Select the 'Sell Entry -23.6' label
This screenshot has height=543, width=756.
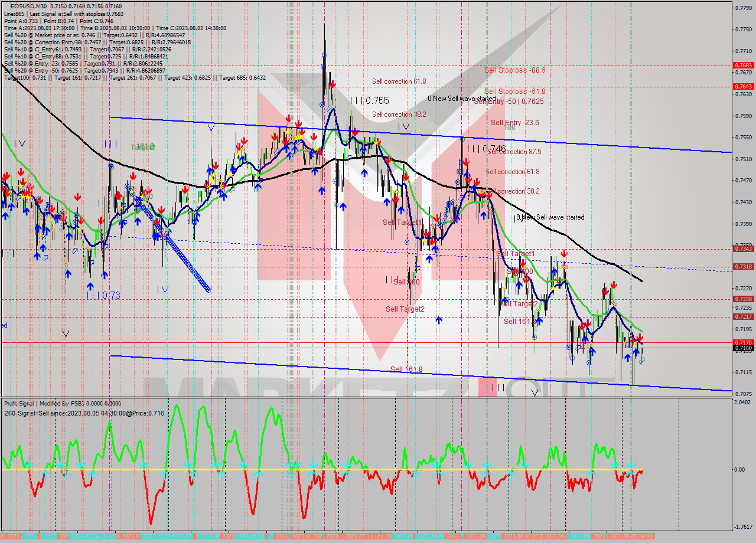pos(514,122)
